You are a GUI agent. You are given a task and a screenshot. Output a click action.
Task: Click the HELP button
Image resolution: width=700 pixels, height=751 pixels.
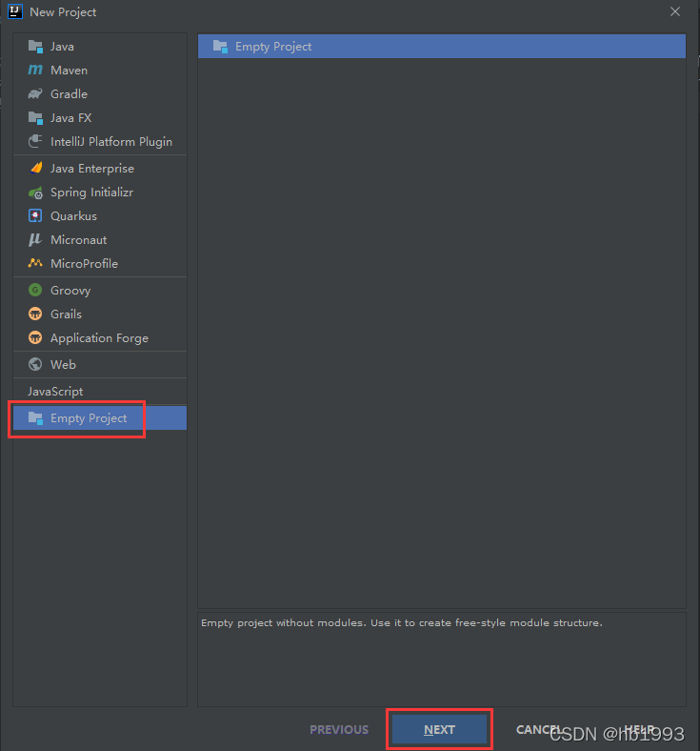point(639,729)
